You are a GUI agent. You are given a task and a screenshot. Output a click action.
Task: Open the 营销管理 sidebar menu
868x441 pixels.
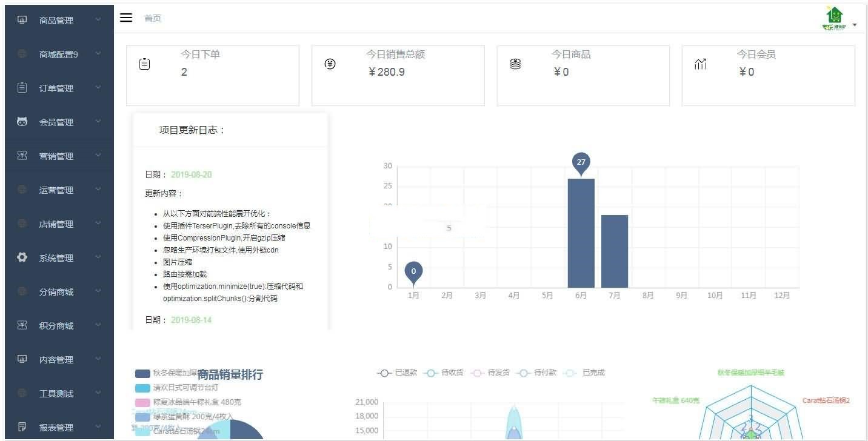click(x=56, y=156)
